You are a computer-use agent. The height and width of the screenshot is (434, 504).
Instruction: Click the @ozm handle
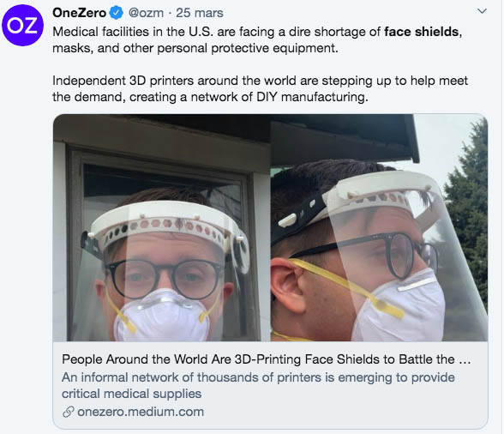click(x=146, y=13)
